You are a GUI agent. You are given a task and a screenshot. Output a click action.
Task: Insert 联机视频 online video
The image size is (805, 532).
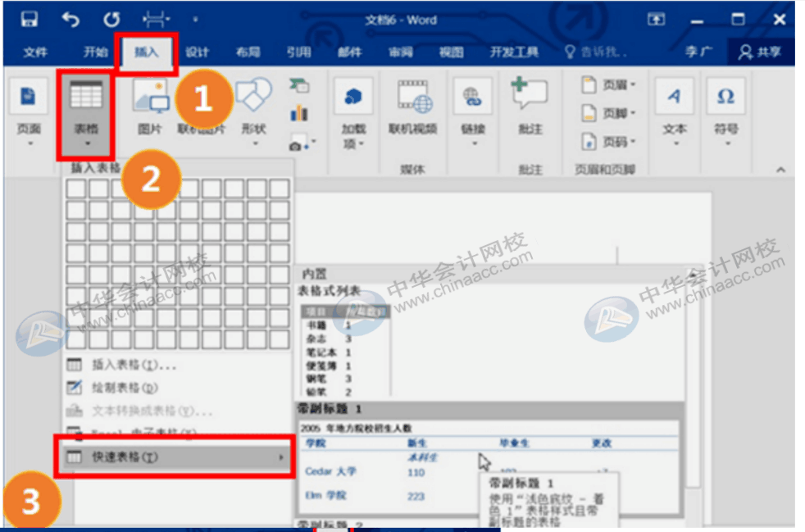point(413,108)
